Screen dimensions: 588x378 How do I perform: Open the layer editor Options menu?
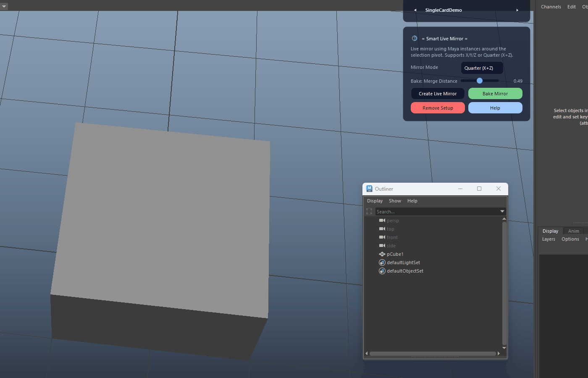coord(570,239)
